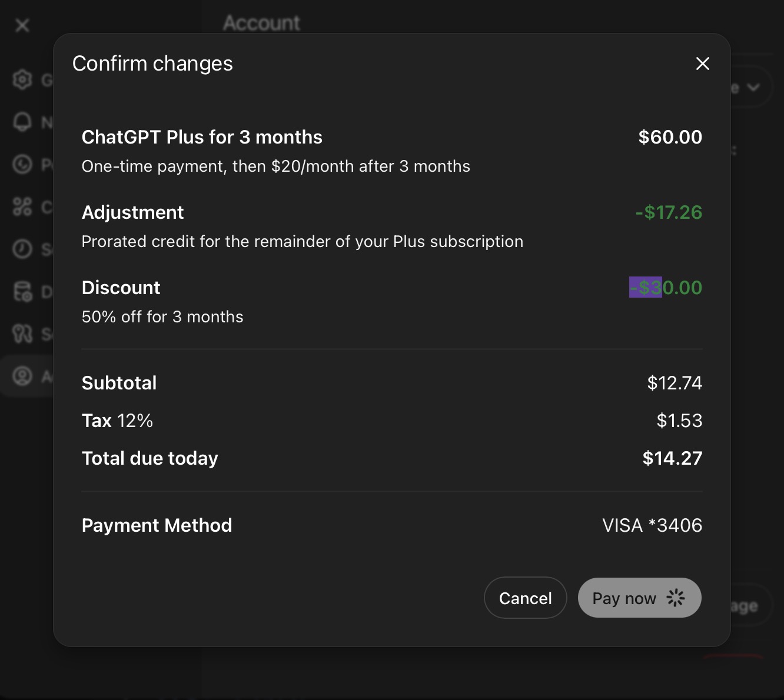Click the $14.27 total due amount
The height and width of the screenshot is (700, 784).
click(x=672, y=458)
